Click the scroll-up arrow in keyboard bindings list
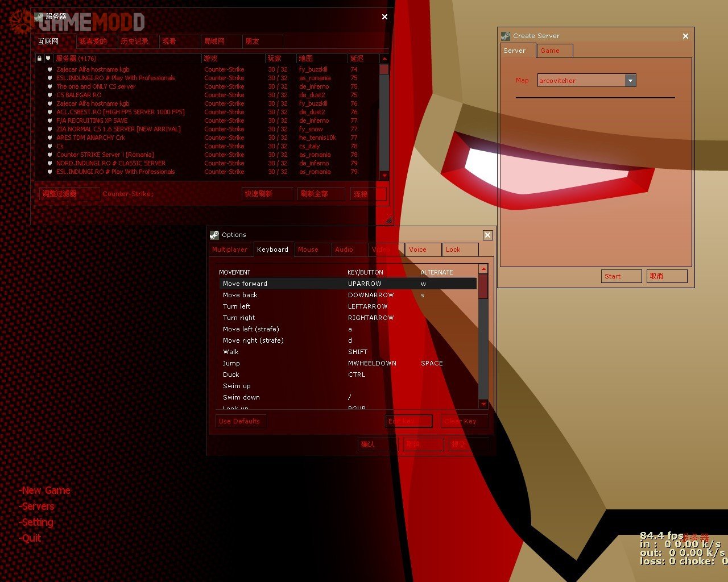Screen dimensions: 728x582 (483, 269)
